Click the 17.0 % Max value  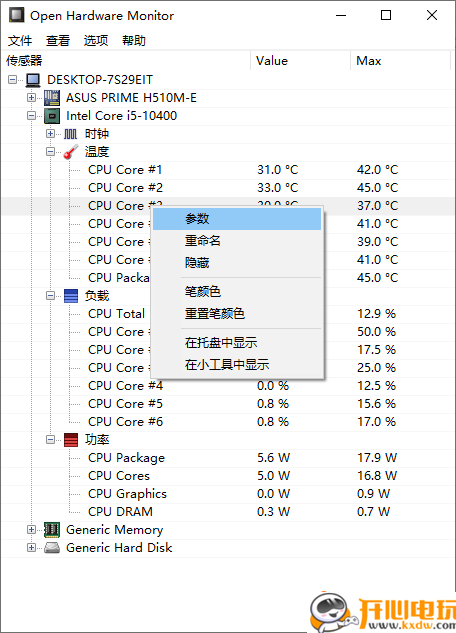[x=376, y=422]
